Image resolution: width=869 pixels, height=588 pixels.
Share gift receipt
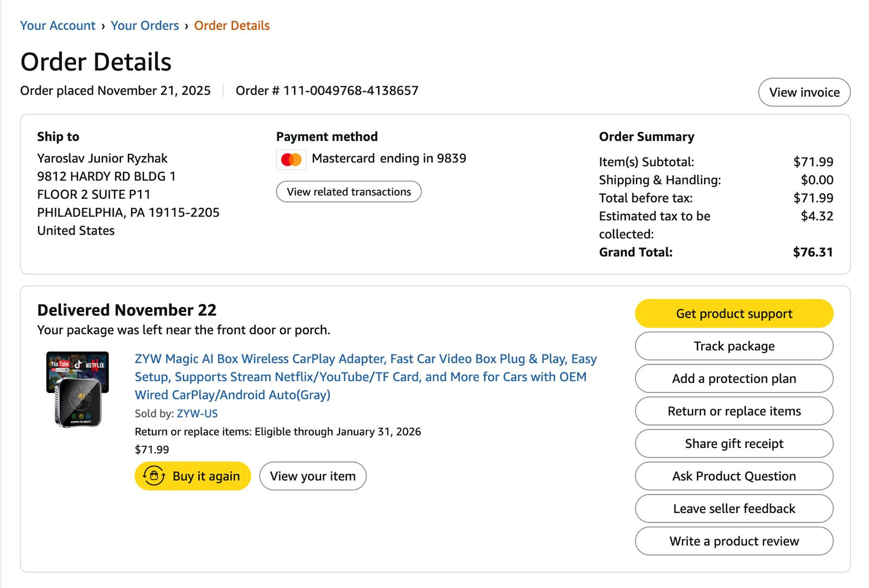(734, 444)
